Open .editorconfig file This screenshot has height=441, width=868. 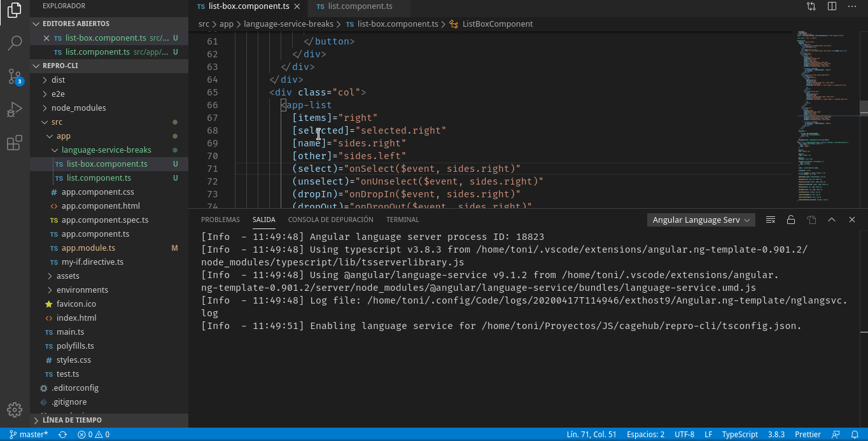[x=109, y=388]
